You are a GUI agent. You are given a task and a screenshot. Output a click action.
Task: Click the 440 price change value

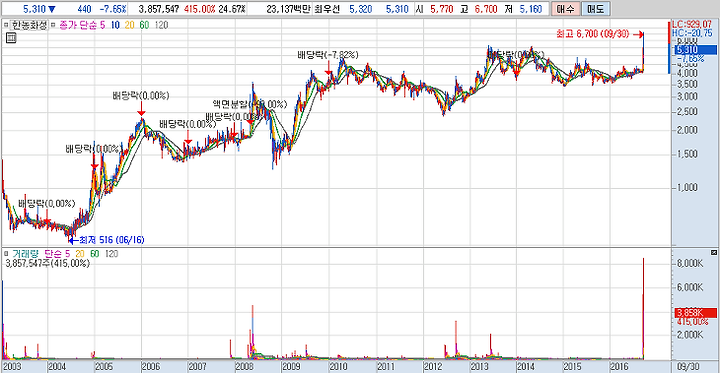(x=84, y=9)
